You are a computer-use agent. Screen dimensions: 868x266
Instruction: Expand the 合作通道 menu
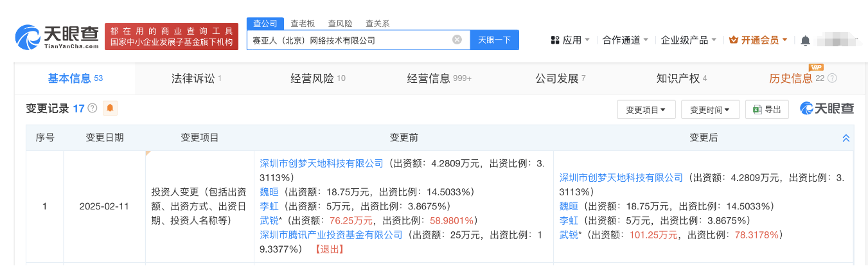625,40
